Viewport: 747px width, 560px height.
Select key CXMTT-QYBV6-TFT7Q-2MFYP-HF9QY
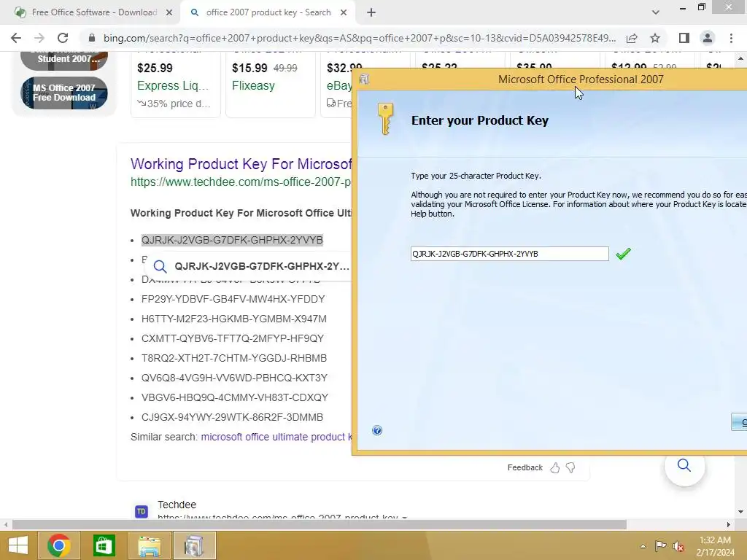tap(233, 338)
